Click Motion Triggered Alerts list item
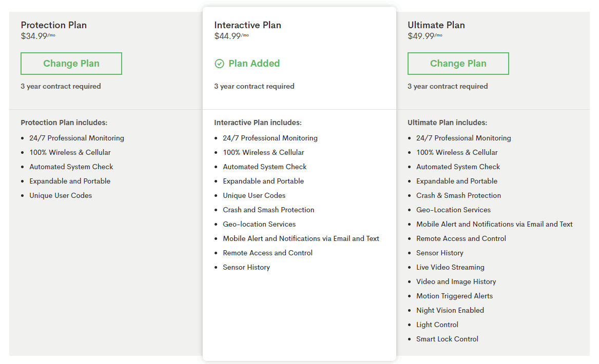 point(454,296)
